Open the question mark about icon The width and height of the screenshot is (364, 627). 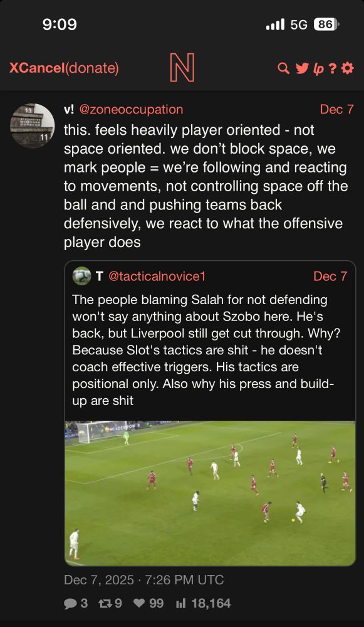click(332, 69)
